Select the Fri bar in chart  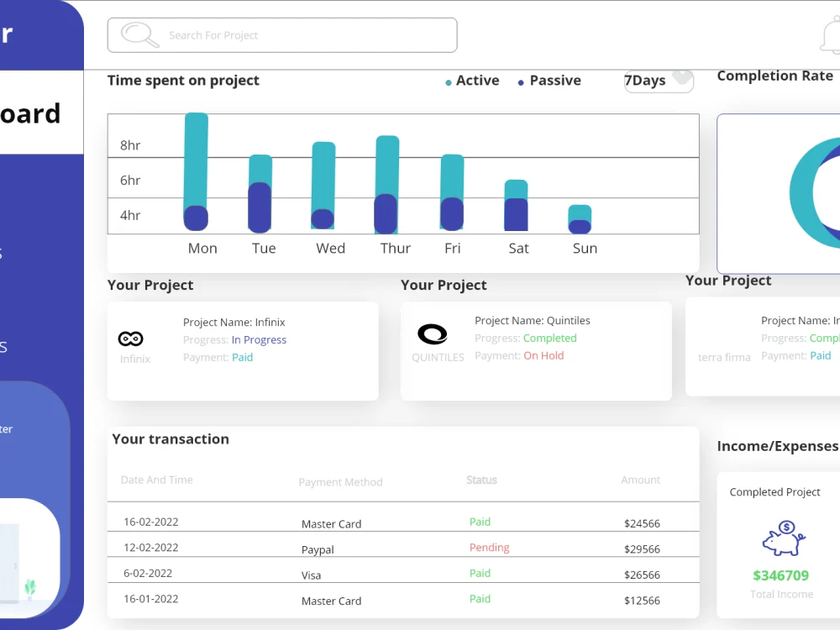[x=452, y=192]
